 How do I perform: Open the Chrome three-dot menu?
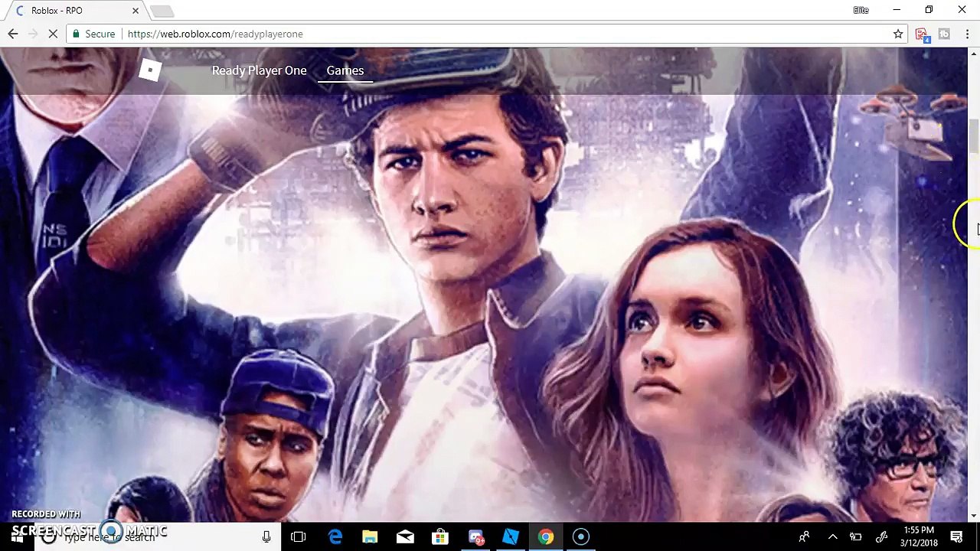tap(967, 34)
